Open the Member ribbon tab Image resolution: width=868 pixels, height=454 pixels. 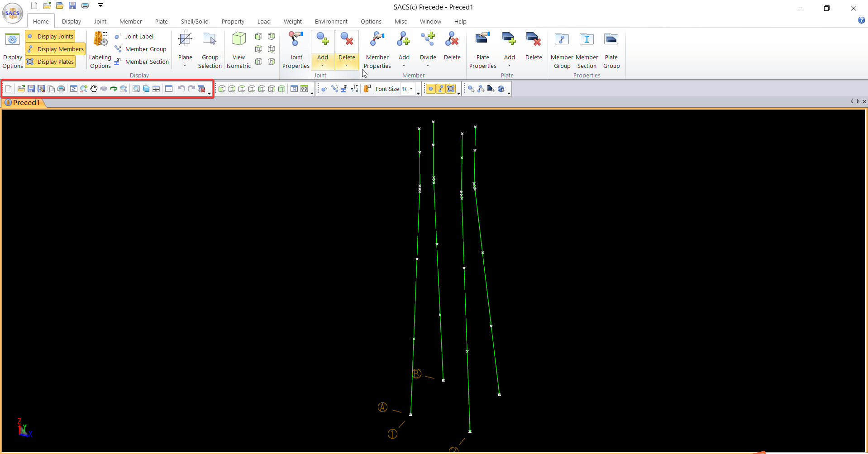[x=131, y=21]
